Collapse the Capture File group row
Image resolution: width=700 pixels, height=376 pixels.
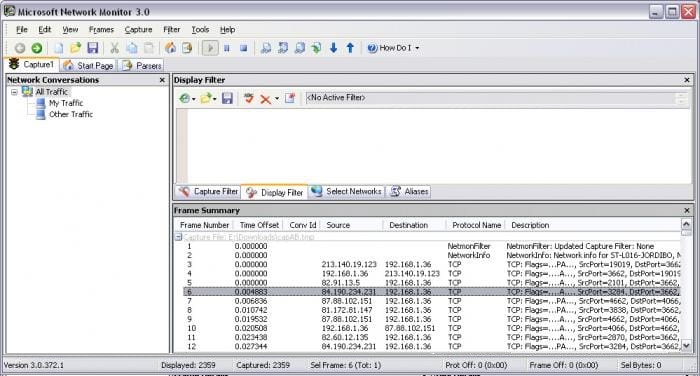click(x=178, y=237)
